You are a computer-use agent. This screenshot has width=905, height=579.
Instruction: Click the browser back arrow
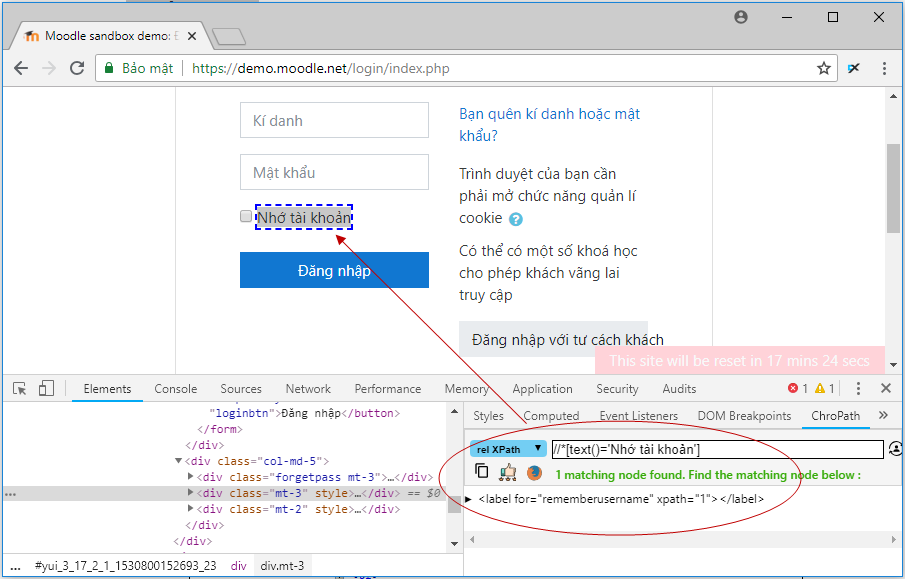[x=21, y=68]
